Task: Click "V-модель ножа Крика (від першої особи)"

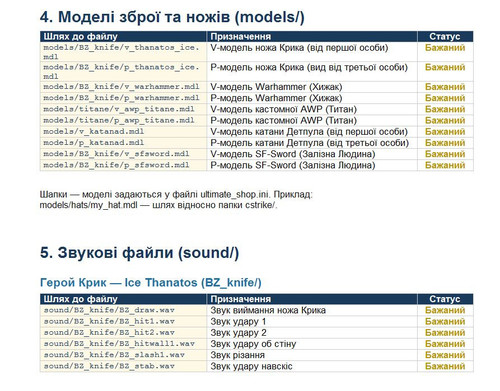Action: [x=299, y=48]
